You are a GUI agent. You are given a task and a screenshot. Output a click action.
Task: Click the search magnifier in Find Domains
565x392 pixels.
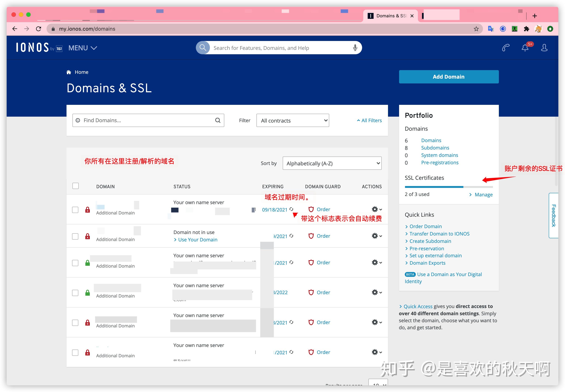click(217, 120)
